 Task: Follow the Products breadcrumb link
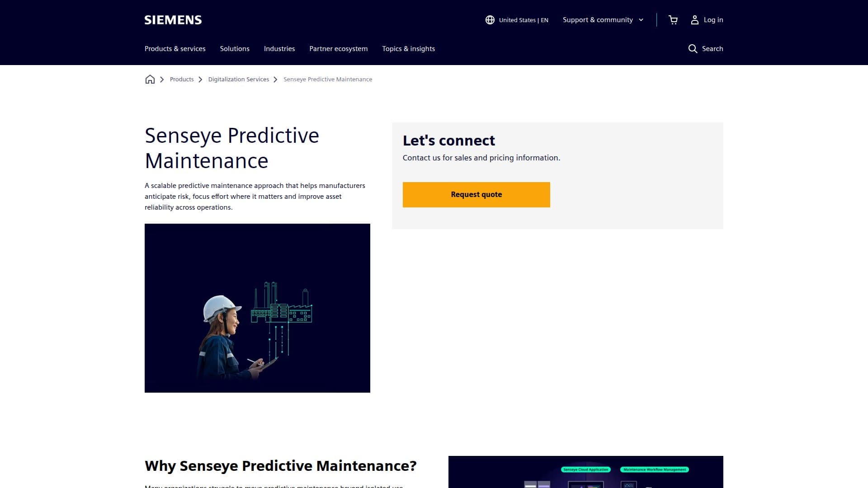(x=182, y=80)
